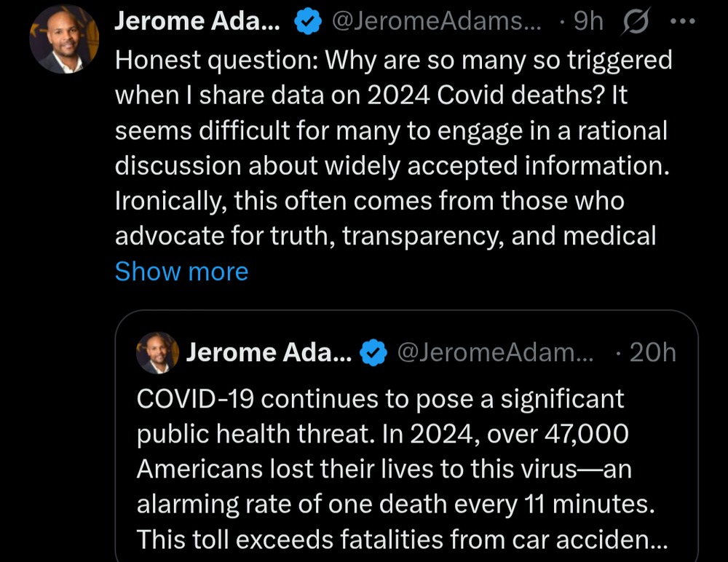Viewport: 728px width, 562px height.
Task: Click the @JeromeAdams handle on the main post
Action: [x=437, y=23]
